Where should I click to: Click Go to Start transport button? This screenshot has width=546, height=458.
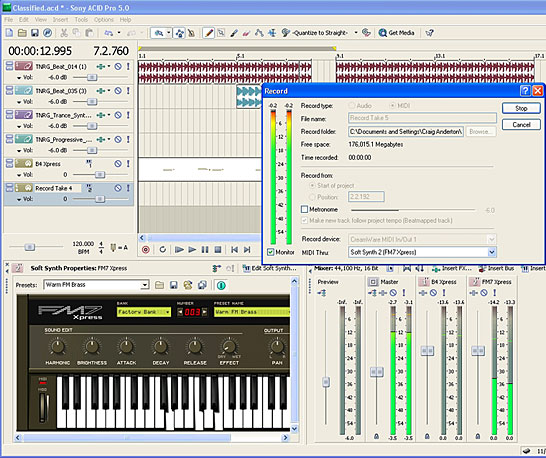tap(234, 249)
